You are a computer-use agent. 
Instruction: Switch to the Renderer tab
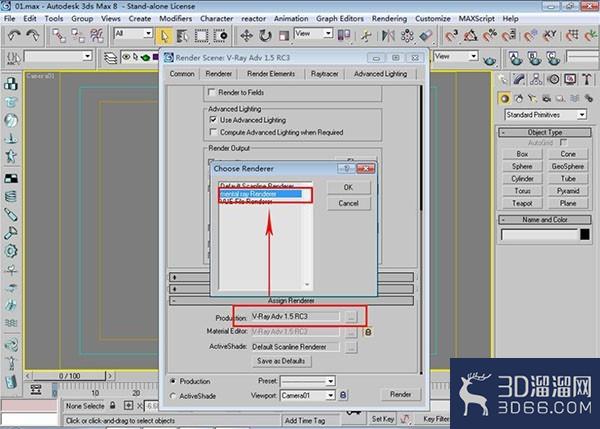218,73
